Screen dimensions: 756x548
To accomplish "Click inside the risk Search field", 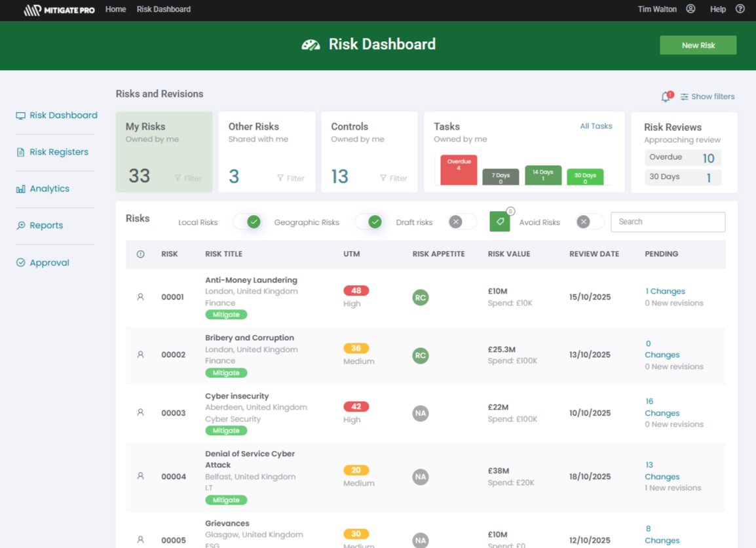I will 668,222.
